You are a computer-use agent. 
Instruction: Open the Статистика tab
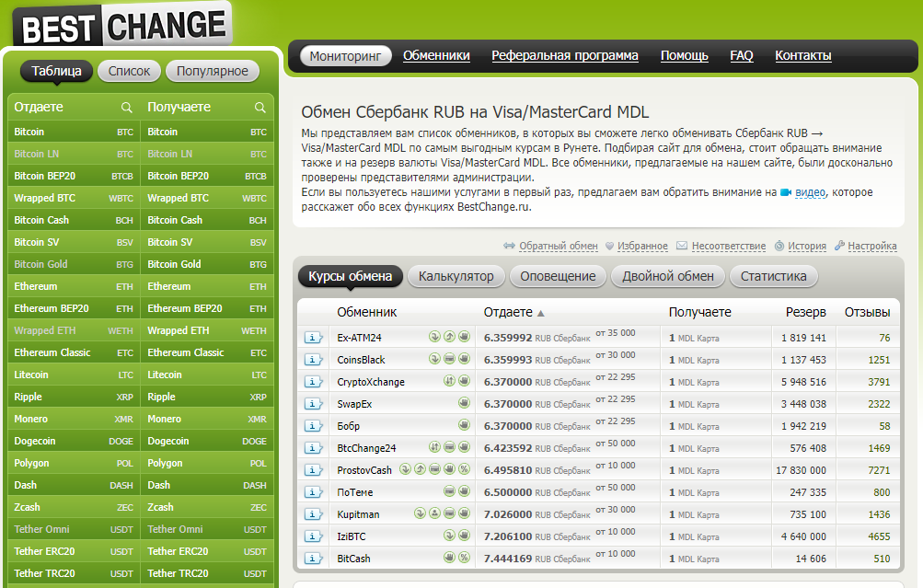tap(774, 276)
